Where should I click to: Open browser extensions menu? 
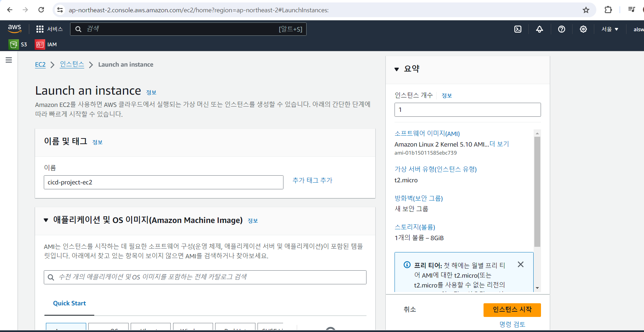click(608, 10)
